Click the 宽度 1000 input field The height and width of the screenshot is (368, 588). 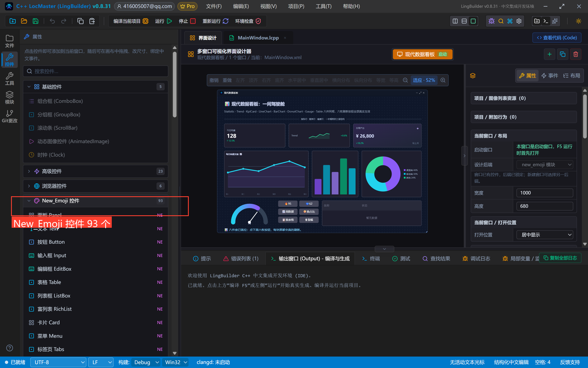544,193
